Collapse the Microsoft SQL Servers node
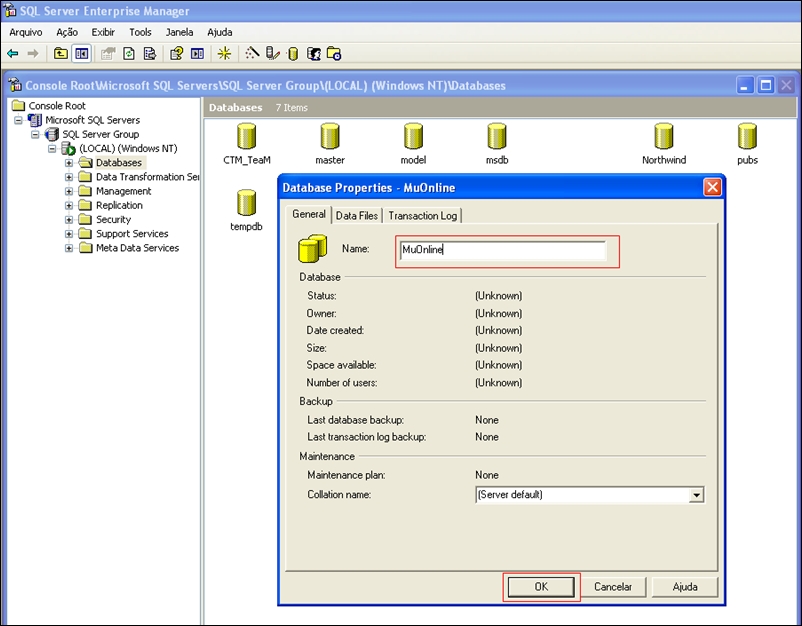 click(x=18, y=120)
